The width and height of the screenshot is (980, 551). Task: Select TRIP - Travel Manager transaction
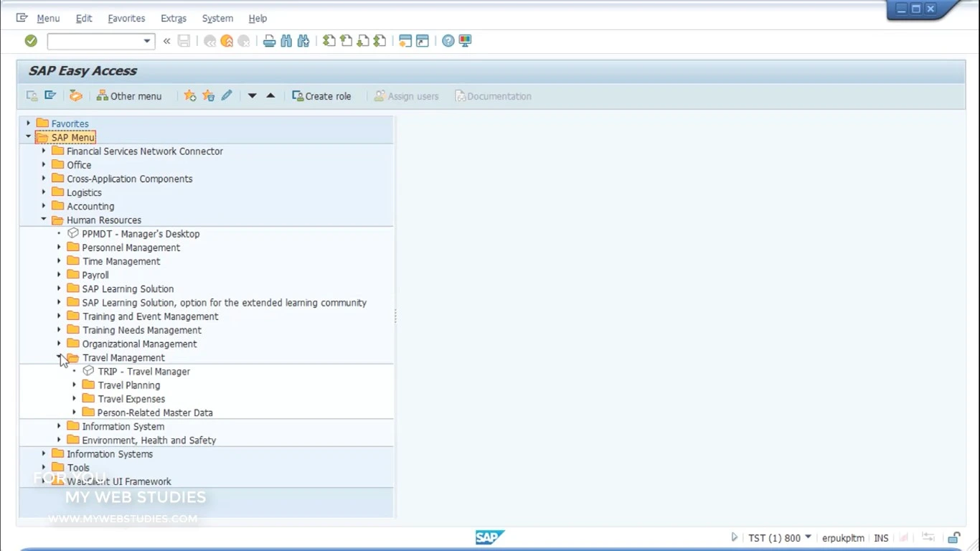tap(144, 372)
